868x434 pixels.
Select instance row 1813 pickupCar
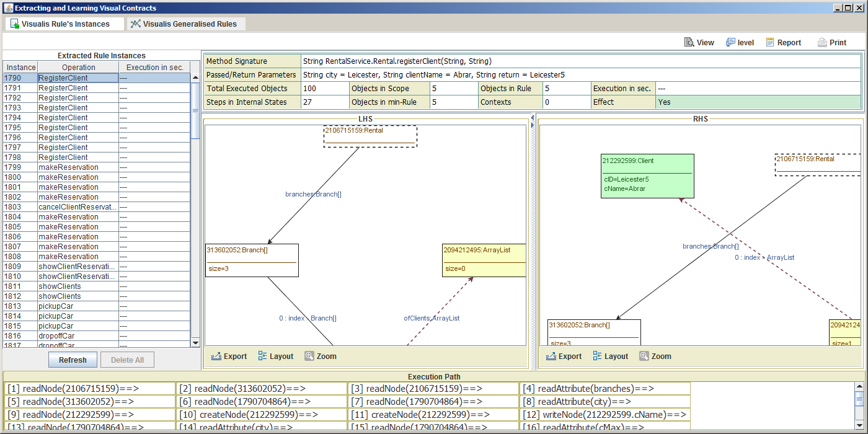tap(97, 306)
